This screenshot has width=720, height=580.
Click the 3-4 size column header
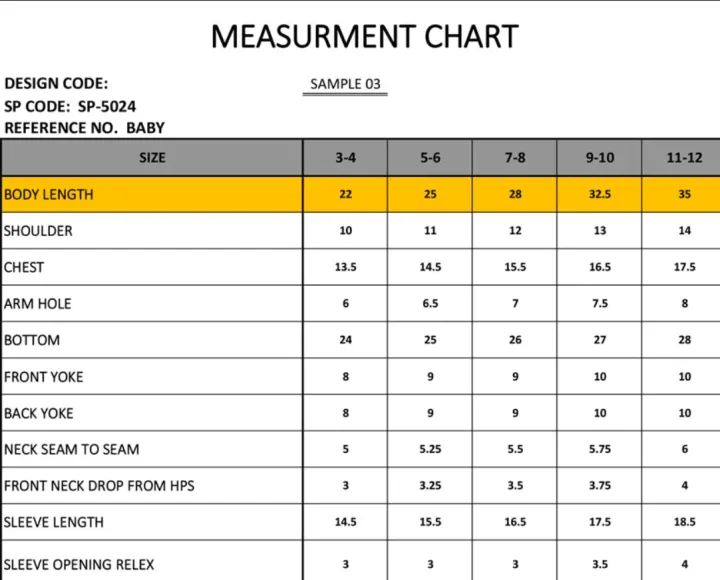pyautogui.click(x=345, y=158)
